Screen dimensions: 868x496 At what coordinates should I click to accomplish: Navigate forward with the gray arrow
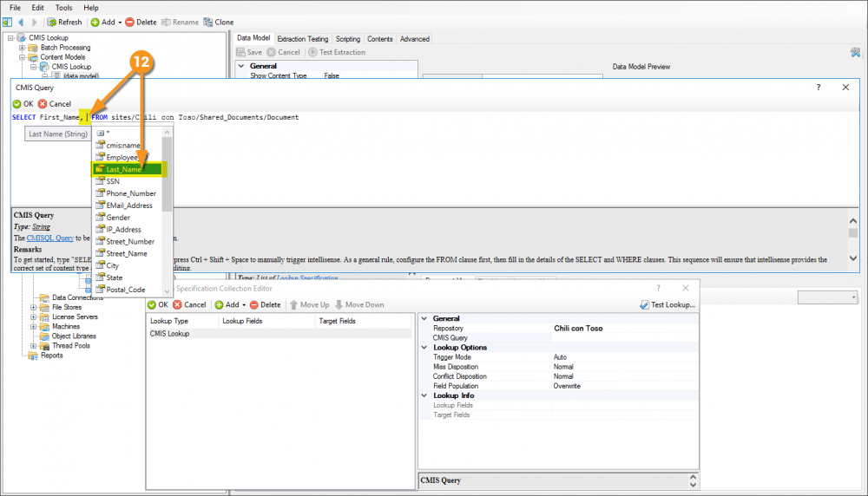click(x=35, y=23)
